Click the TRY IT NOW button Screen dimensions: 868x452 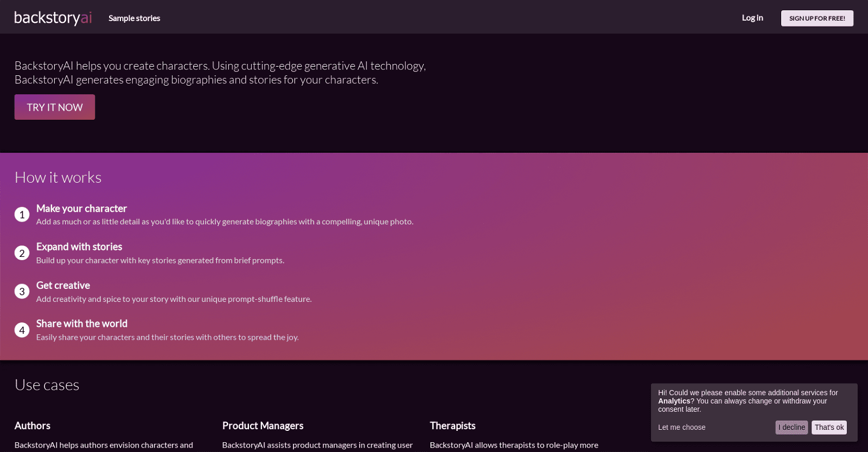point(55,107)
